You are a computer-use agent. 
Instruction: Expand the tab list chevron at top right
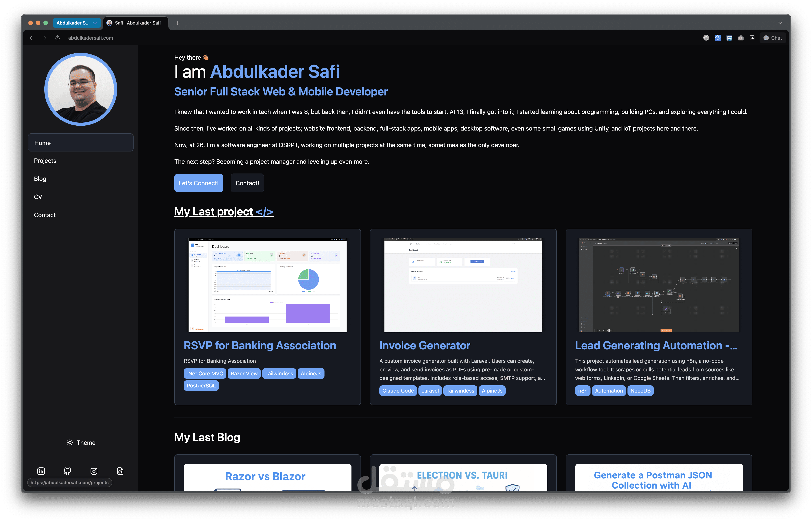(780, 23)
